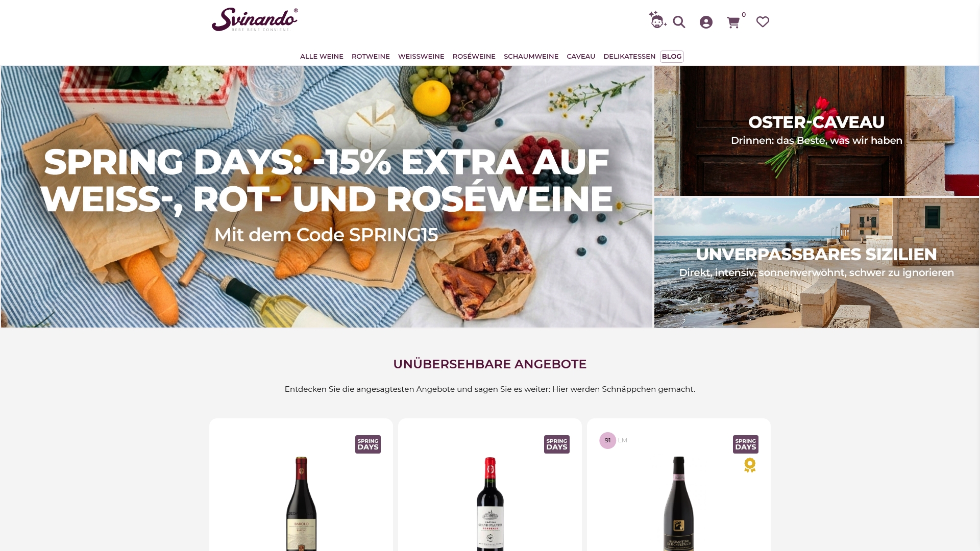Open the Spring Days SPRING15 banner

pos(327,196)
